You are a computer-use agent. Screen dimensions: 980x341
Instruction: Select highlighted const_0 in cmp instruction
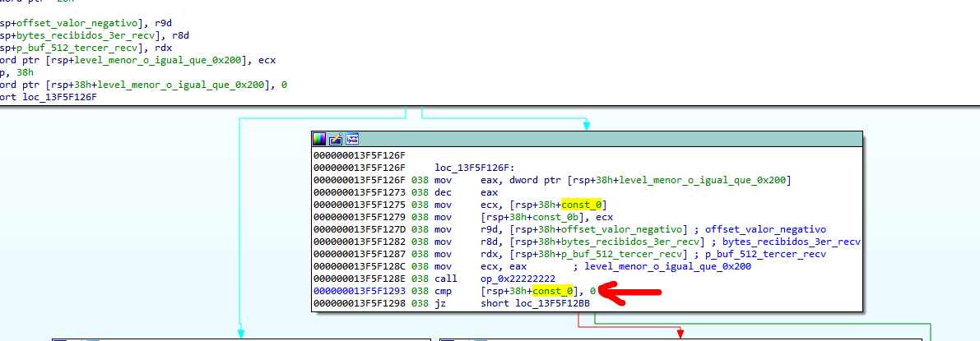click(552, 291)
